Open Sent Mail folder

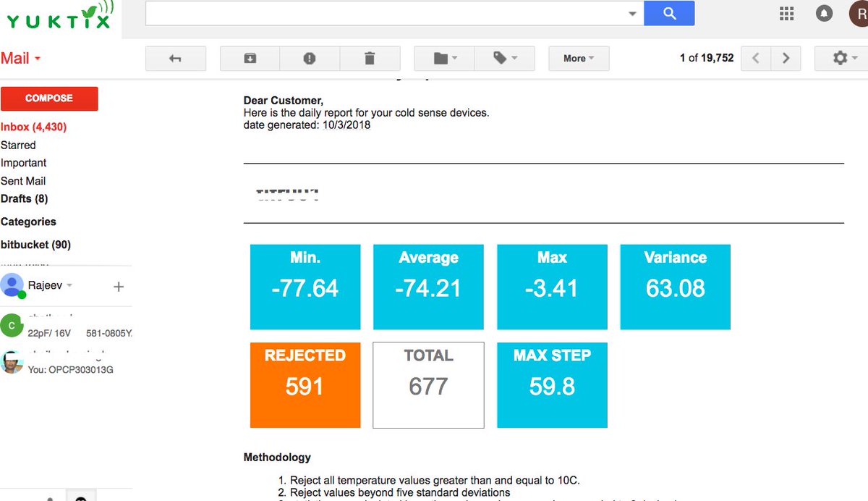23,181
